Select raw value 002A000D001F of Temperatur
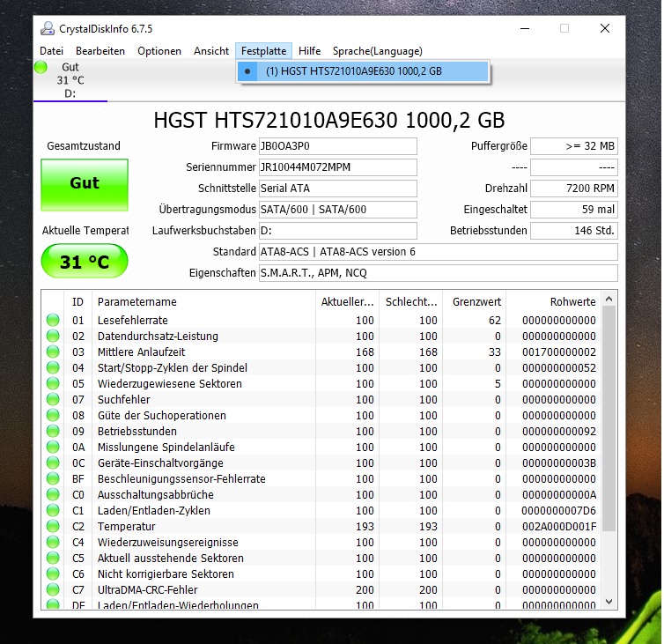This screenshot has width=664, height=644. coord(559,527)
